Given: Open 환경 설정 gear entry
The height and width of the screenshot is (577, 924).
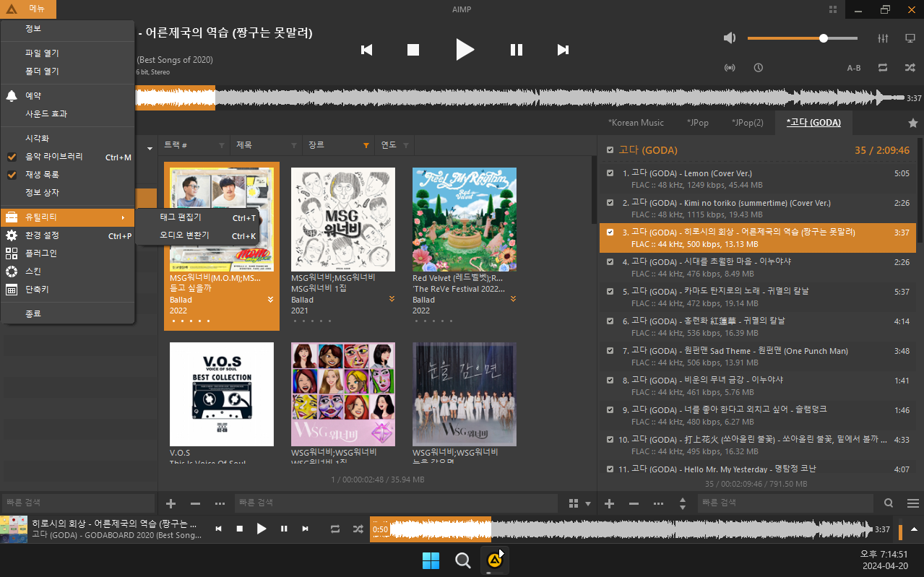Looking at the screenshot, I should [x=67, y=235].
